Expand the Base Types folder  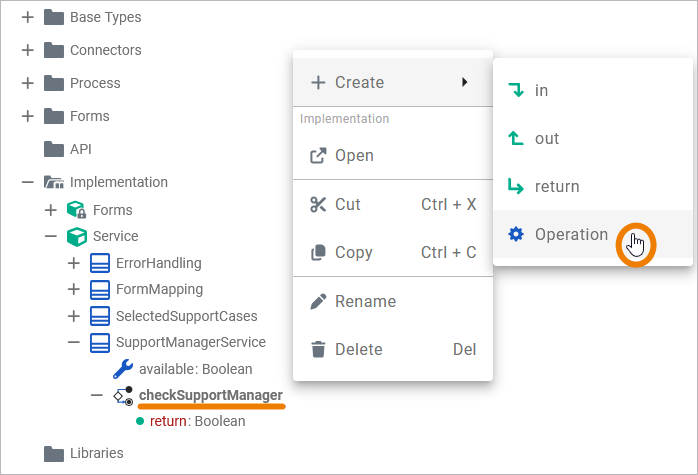click(x=27, y=17)
